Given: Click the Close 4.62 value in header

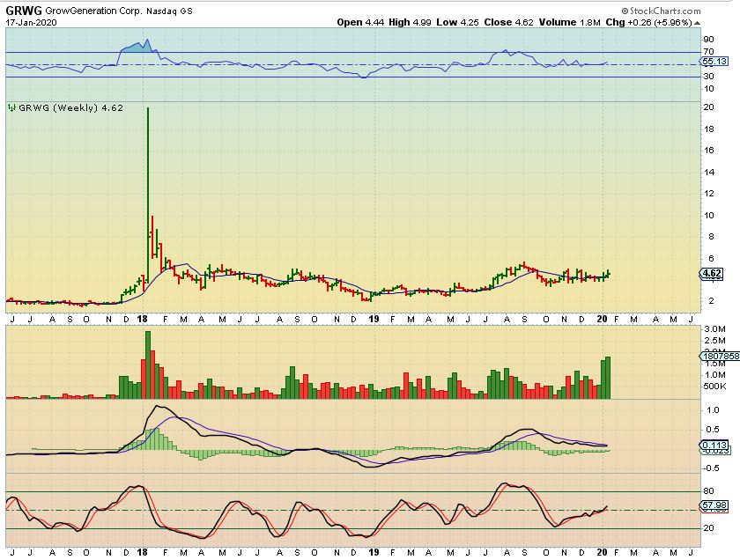Looking at the screenshot, I should click(509, 22).
